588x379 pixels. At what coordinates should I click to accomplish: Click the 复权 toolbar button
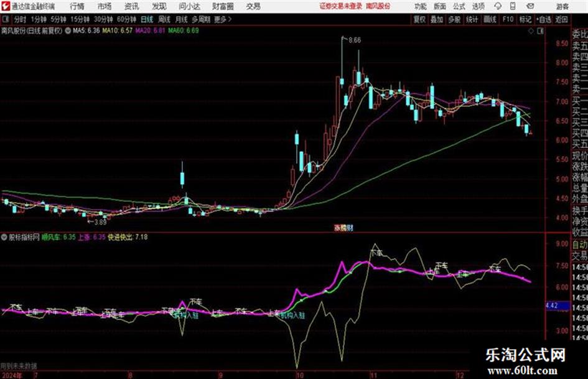[419, 19]
